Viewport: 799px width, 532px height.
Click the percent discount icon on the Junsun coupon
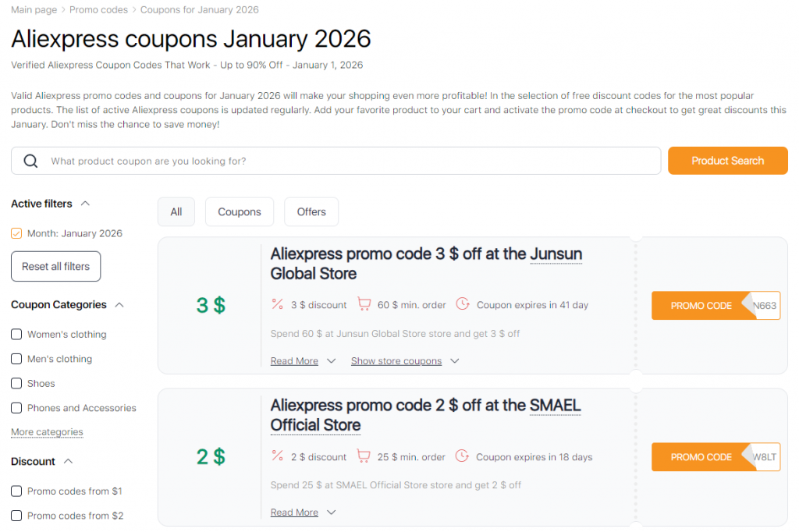(x=276, y=304)
